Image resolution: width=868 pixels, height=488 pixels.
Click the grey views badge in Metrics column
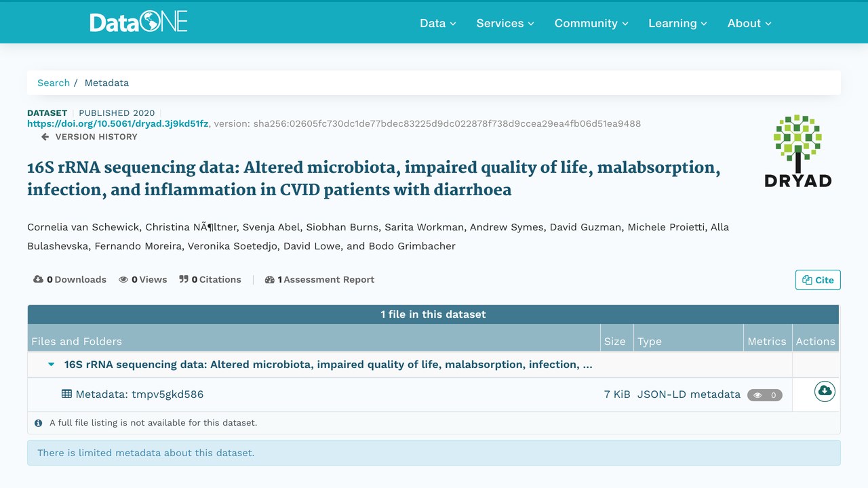click(765, 395)
